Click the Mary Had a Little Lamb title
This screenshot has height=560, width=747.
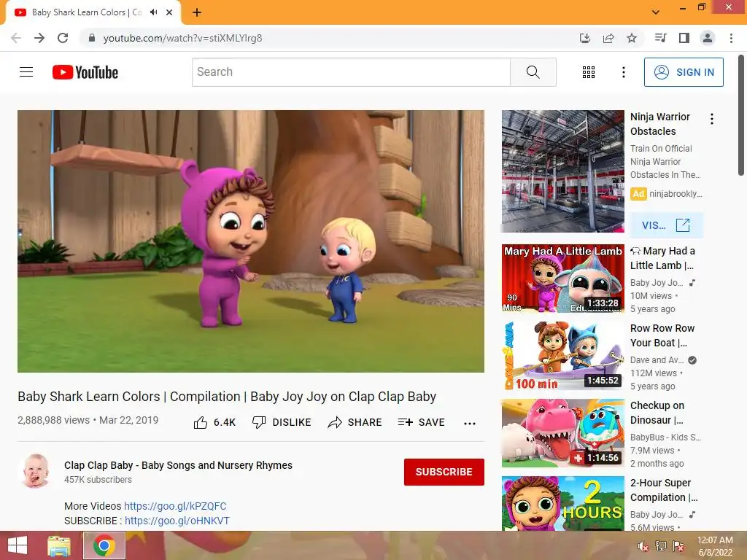point(662,258)
